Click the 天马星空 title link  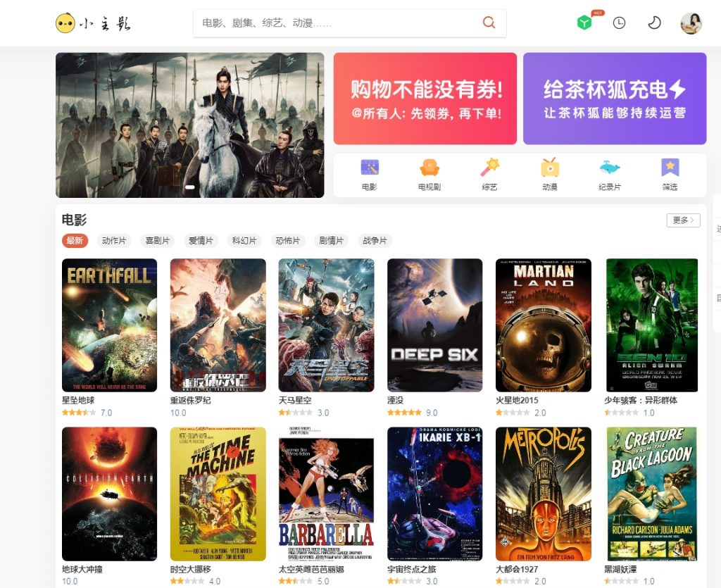click(295, 400)
